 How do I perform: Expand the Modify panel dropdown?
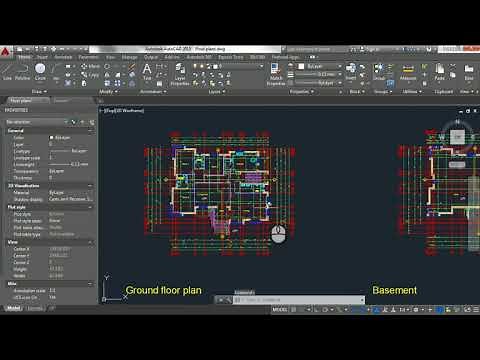pyautogui.click(x=108, y=91)
